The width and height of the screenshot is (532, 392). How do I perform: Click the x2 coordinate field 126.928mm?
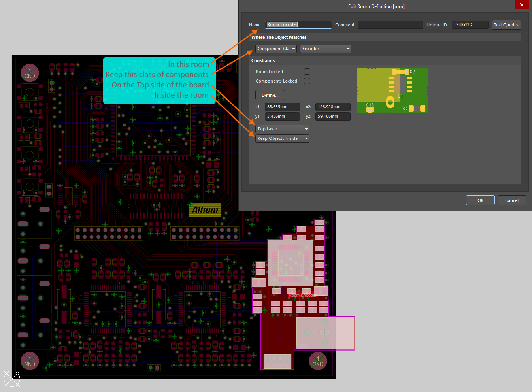(x=333, y=107)
